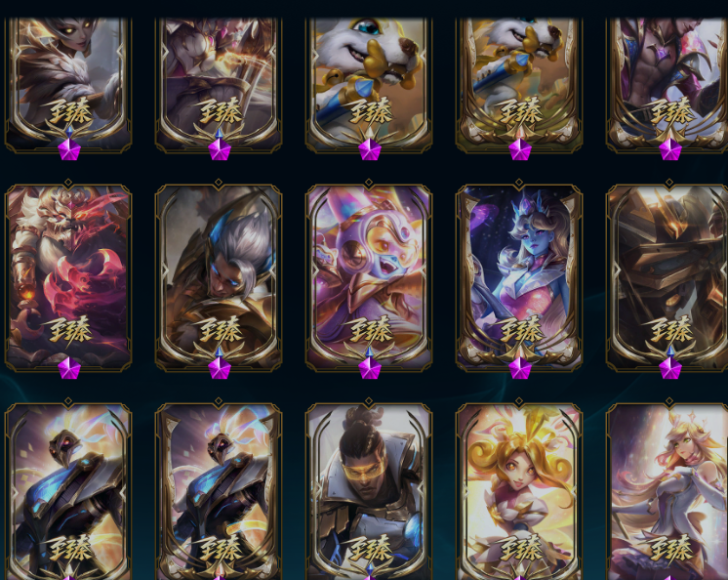Click purple gem under blue-skinned girl card
728x580 pixels.
click(x=520, y=368)
